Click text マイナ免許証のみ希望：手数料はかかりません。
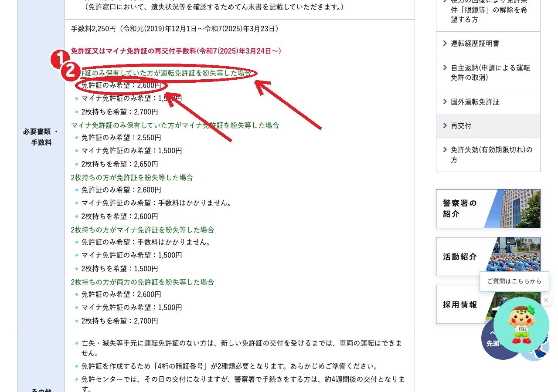Image resolution: width=558 pixels, height=392 pixels. tap(157, 203)
